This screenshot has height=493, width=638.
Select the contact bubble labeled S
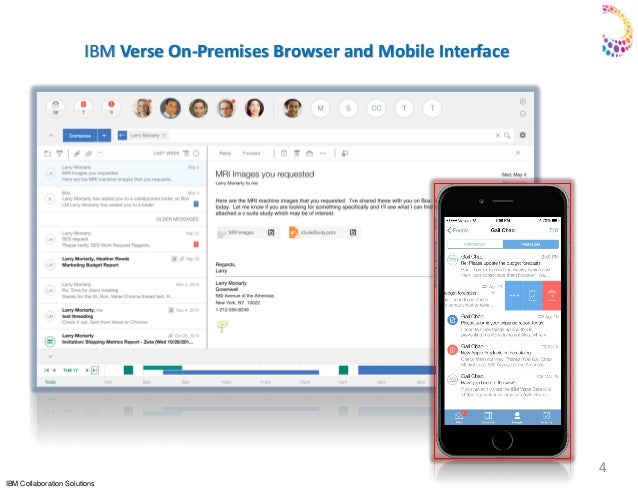[x=348, y=108]
